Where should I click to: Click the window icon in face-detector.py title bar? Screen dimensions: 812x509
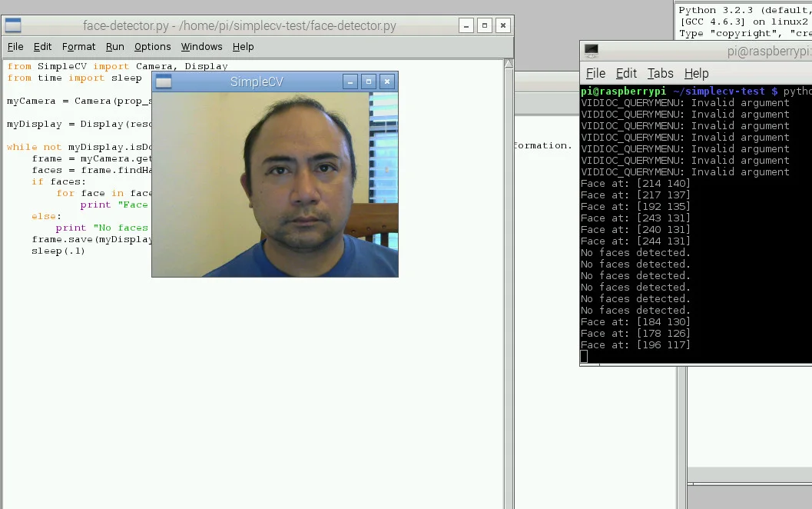12,25
